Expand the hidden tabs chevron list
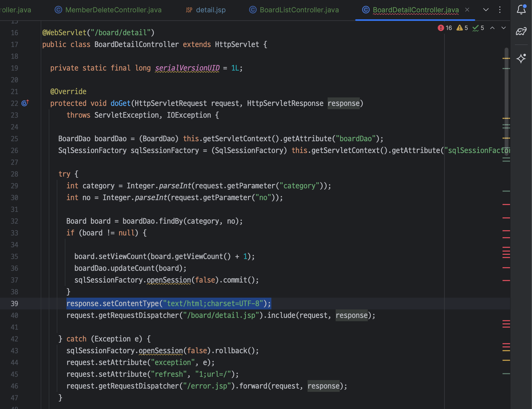This screenshot has height=409, width=532. pos(486,10)
